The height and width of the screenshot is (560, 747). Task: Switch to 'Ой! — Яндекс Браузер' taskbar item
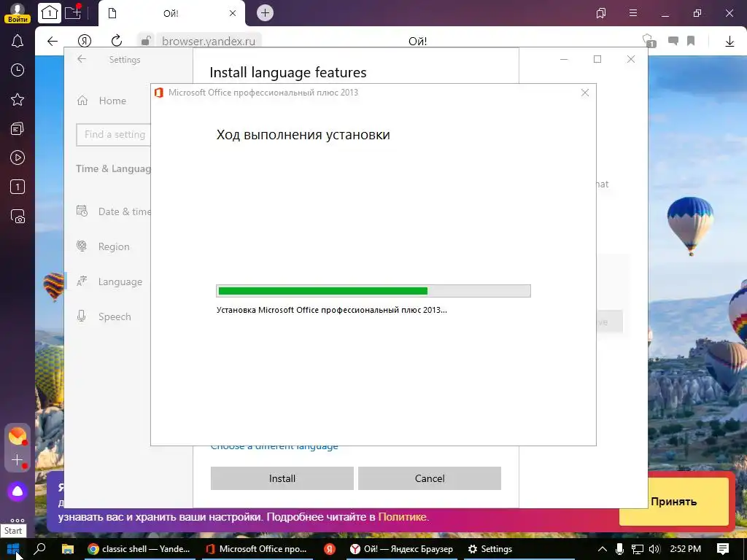point(402,549)
